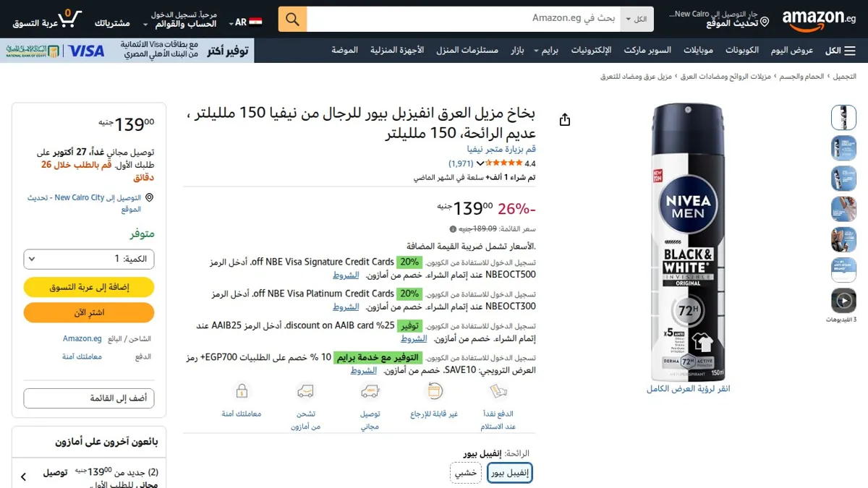
Task: Open مستلزمات المنزل in navigation bar
Action: pos(467,51)
